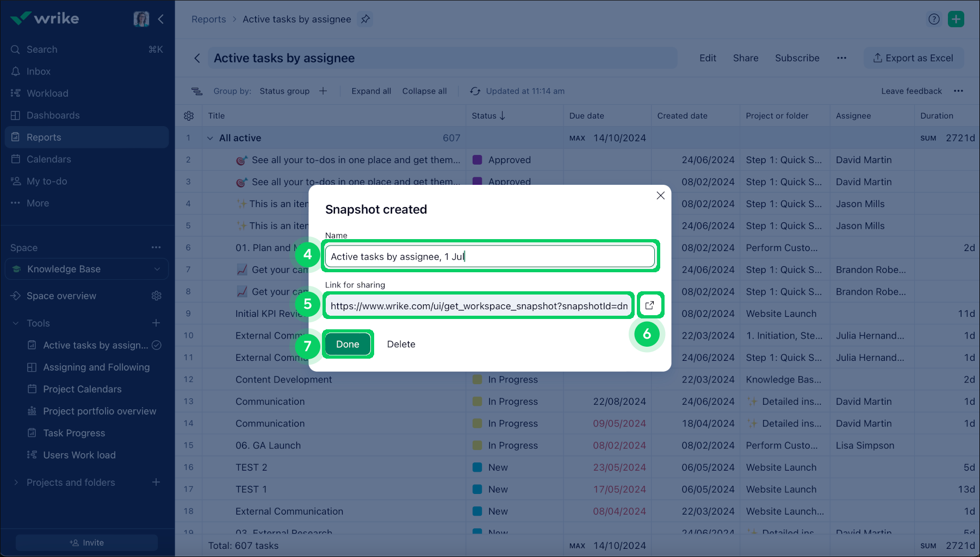This screenshot has width=980, height=557.
Task: Click the purple Approved status swatch
Action: 477,160
